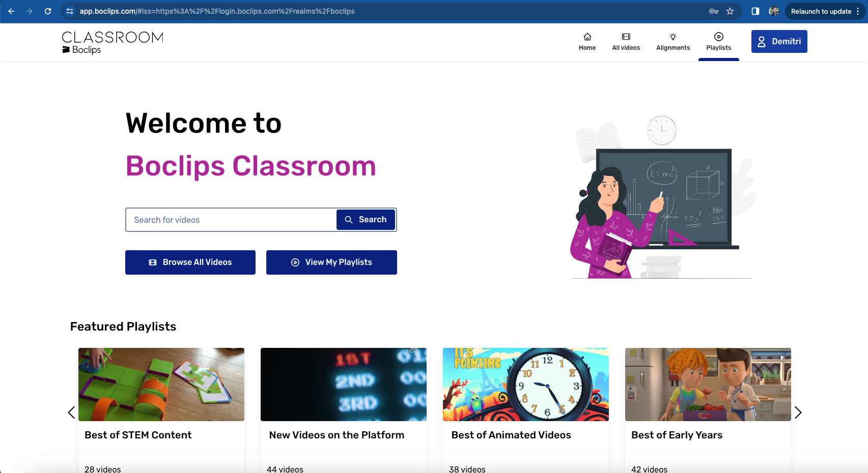Go back using the browser back arrow
The image size is (868, 473).
11,11
